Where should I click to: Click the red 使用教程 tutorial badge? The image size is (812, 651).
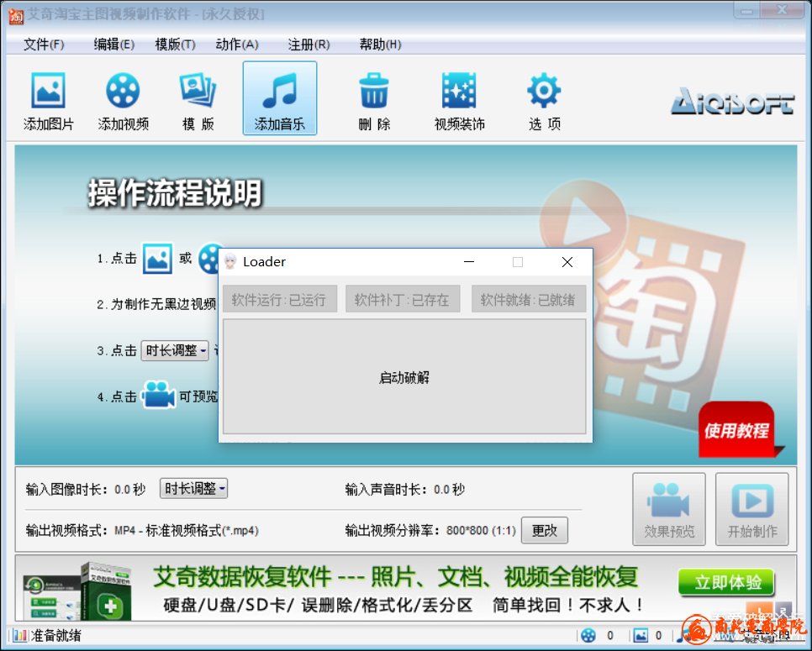click(x=736, y=430)
